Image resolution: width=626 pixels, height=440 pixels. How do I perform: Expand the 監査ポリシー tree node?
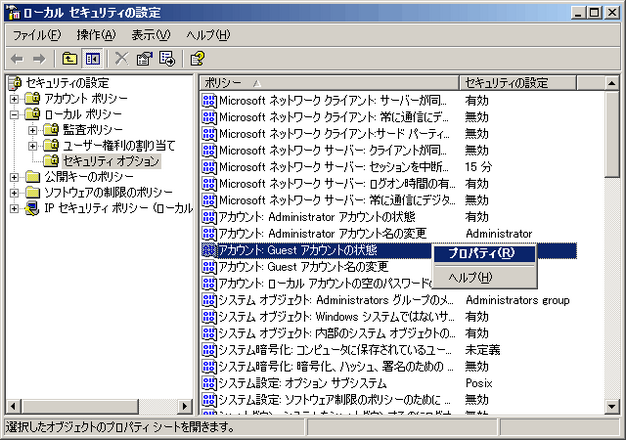(33, 130)
